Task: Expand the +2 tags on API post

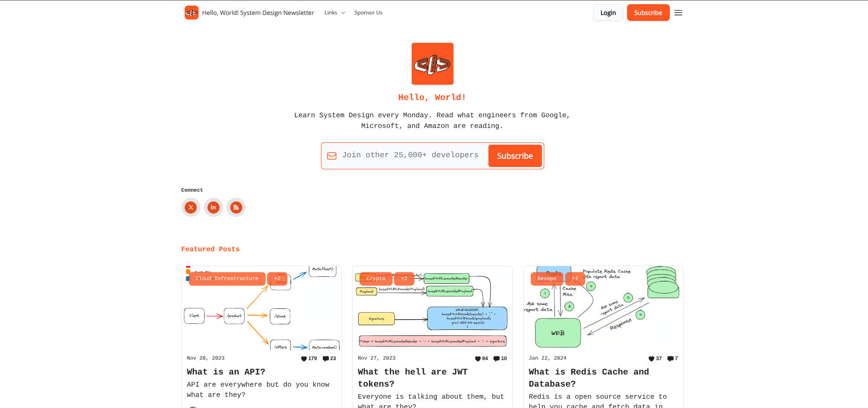Action: pos(277,279)
